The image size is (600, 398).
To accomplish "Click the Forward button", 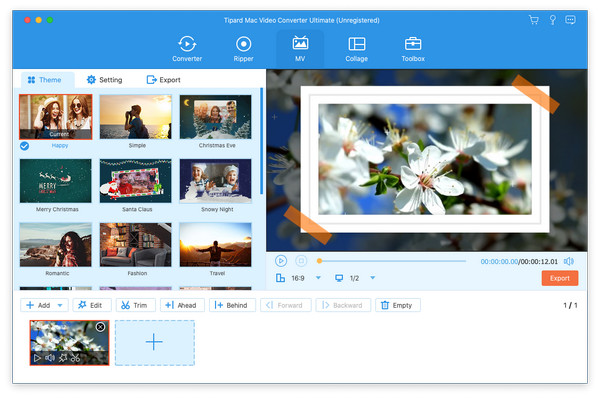I will [285, 305].
